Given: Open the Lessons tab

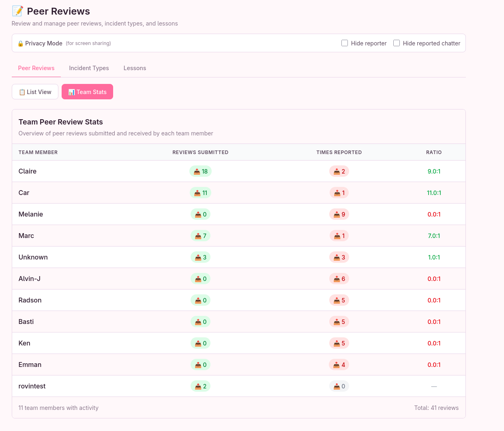Looking at the screenshot, I should click(x=135, y=68).
